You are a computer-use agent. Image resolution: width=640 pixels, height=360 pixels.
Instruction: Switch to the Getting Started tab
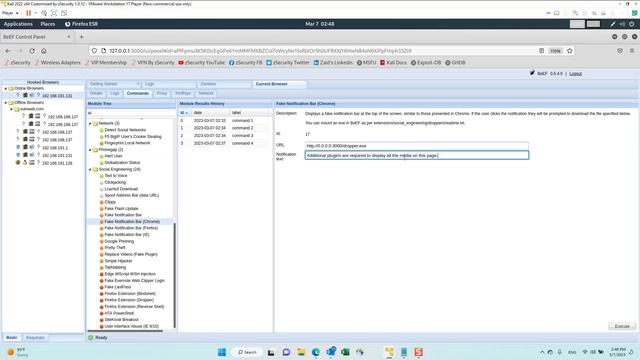(x=113, y=84)
